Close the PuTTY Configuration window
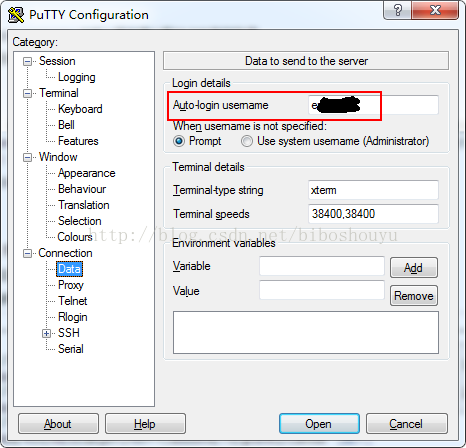Viewport: 466px width, 448px height. click(435, 10)
